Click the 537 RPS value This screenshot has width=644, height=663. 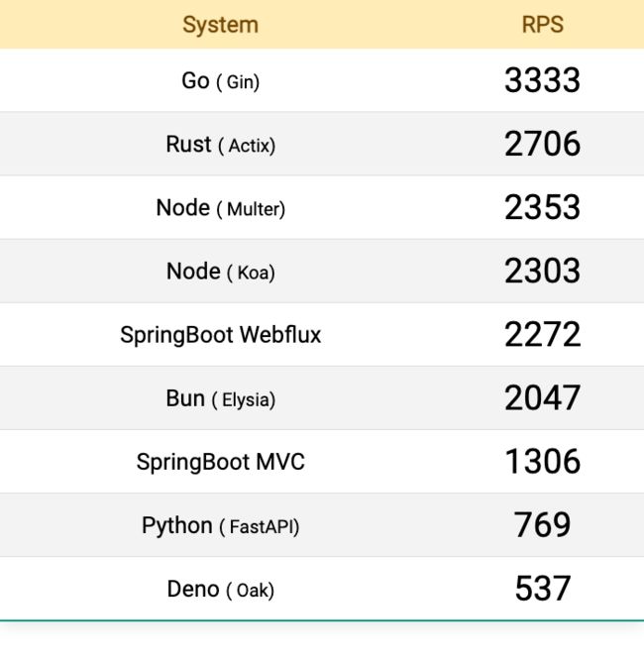point(543,588)
